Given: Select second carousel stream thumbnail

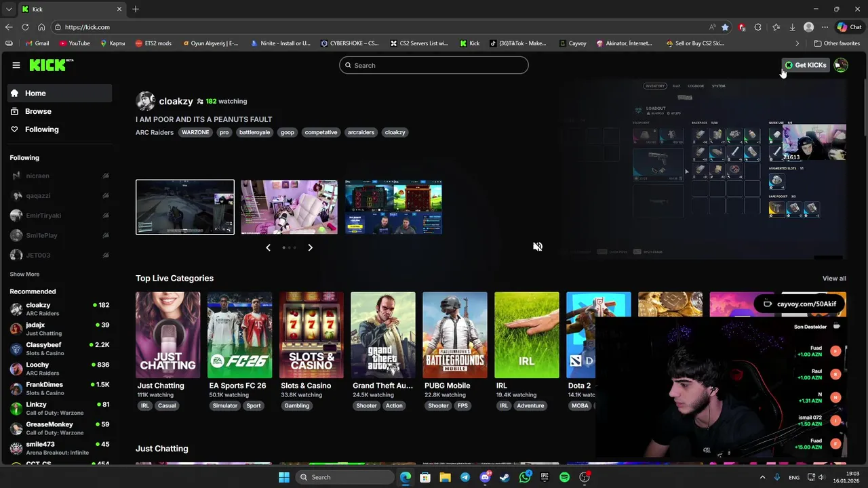Looking at the screenshot, I should pos(289,207).
